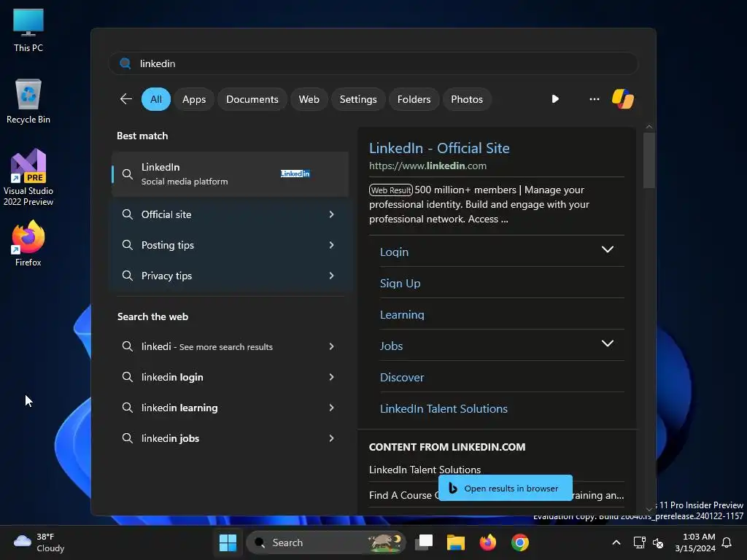The image size is (747, 560).
Task: Open the weather widget showing 38°F
Action: point(39,542)
